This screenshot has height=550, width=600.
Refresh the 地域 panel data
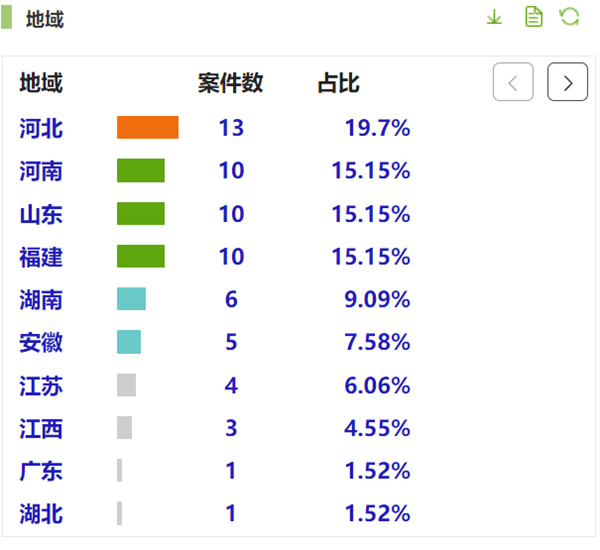point(570,17)
